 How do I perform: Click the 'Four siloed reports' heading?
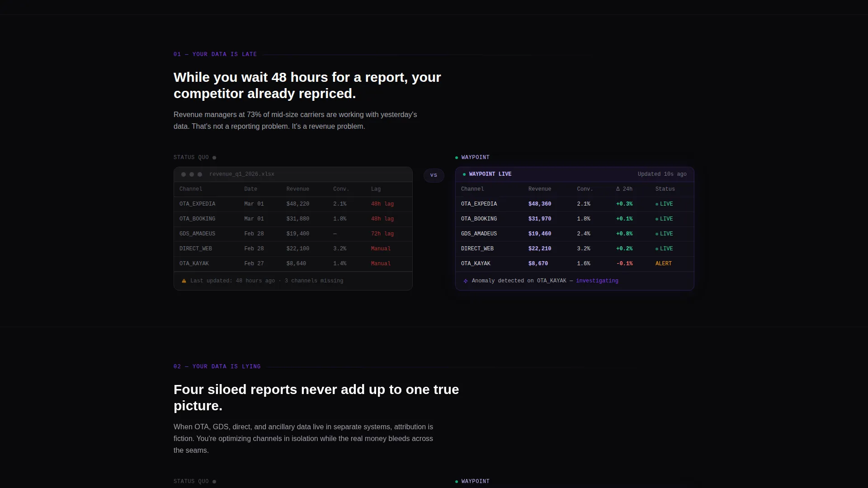point(316,398)
